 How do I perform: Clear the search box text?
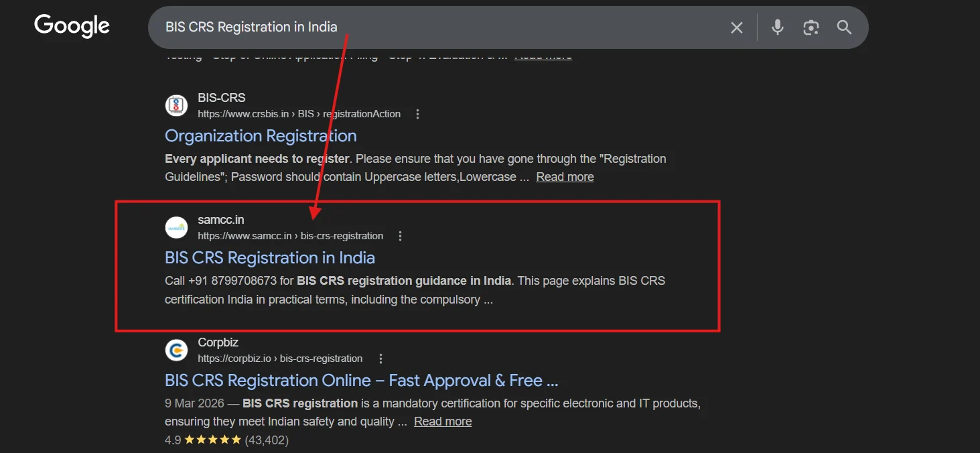click(736, 27)
